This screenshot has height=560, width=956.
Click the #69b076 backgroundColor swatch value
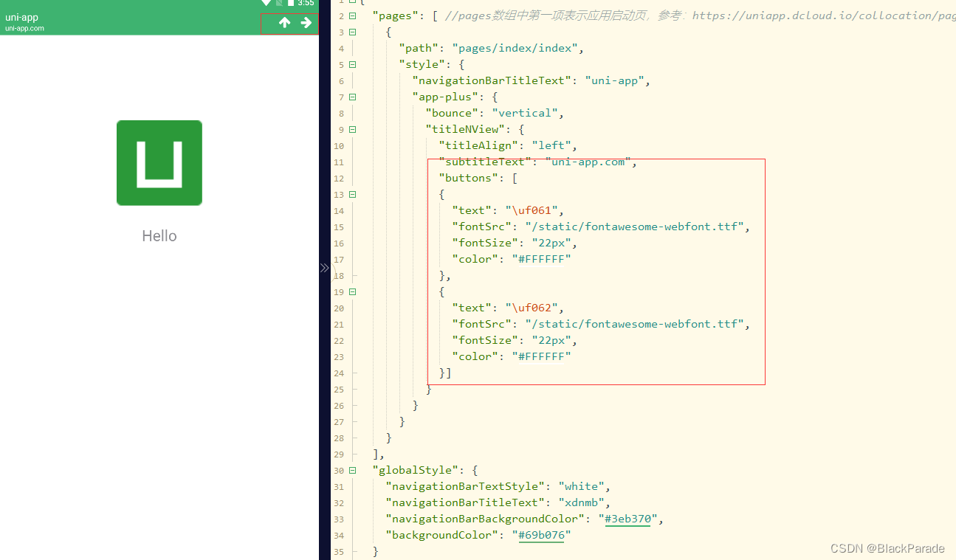coord(541,535)
